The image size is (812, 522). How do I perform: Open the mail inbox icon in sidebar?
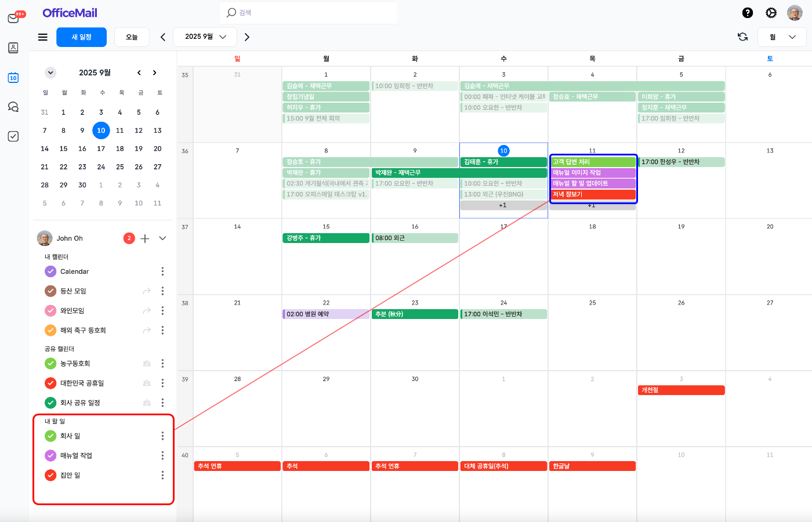13,19
